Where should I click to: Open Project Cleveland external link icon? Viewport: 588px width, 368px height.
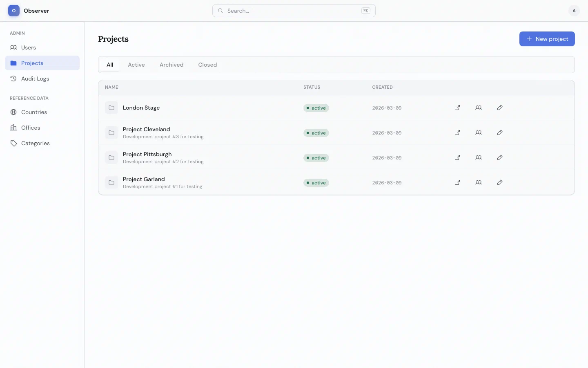coord(457,132)
